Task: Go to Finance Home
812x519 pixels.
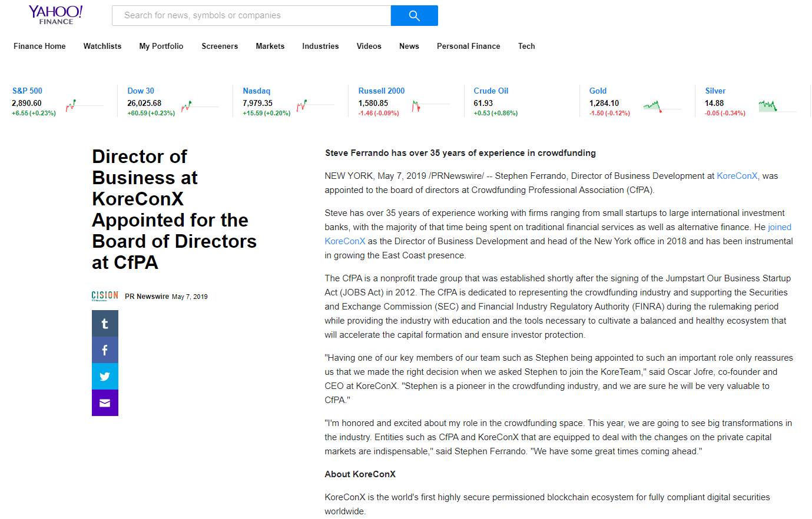Action: pyautogui.click(x=39, y=46)
